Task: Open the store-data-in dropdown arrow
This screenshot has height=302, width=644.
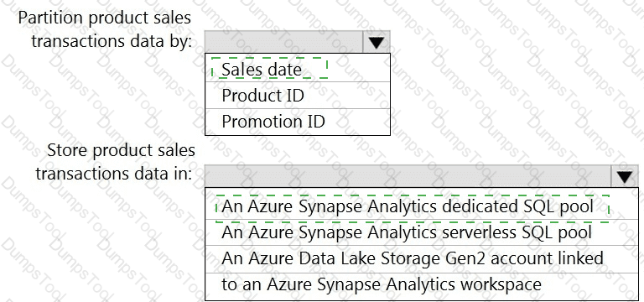Action: click(x=624, y=177)
